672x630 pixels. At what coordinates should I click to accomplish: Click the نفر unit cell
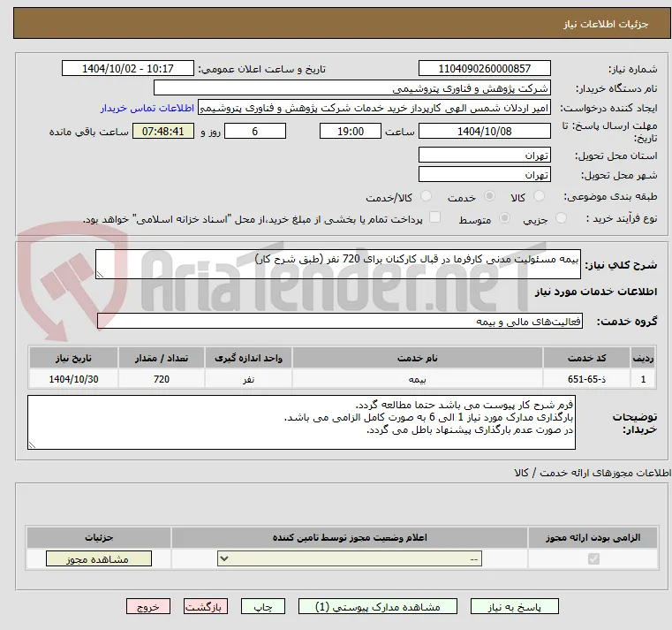click(x=248, y=379)
